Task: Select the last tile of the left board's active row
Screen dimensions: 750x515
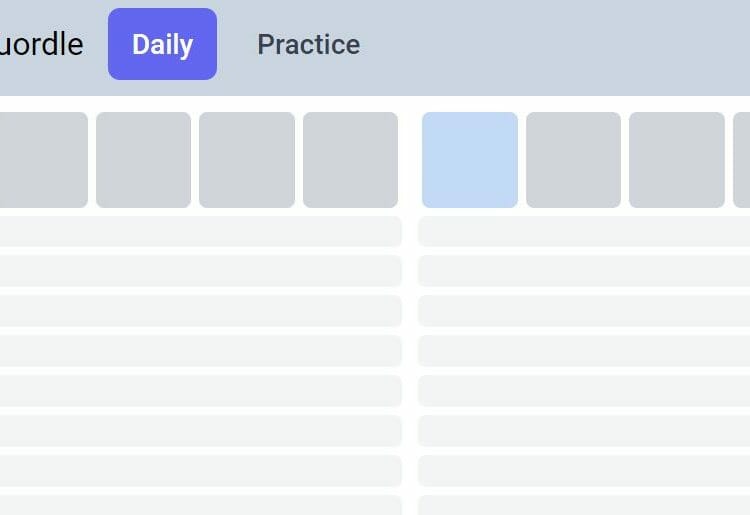Action: pos(350,160)
